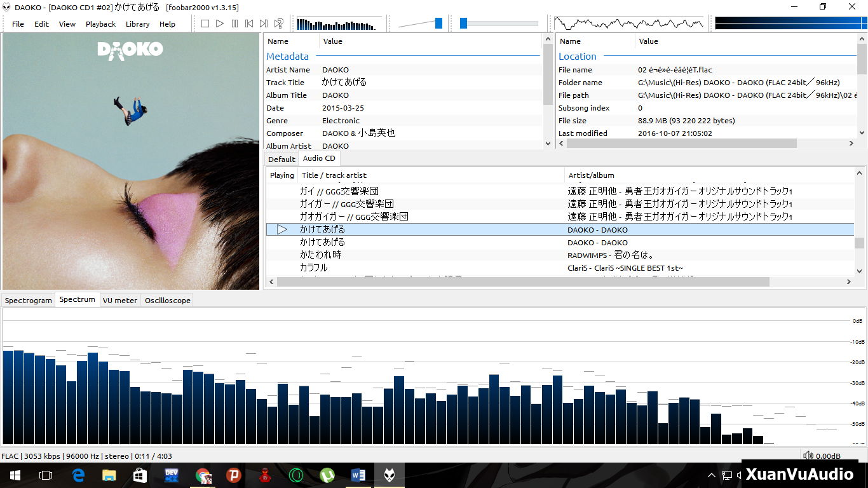The width and height of the screenshot is (868, 488).
Task: Click the playlist vertical scroll-down arrow
Action: coord(860,271)
